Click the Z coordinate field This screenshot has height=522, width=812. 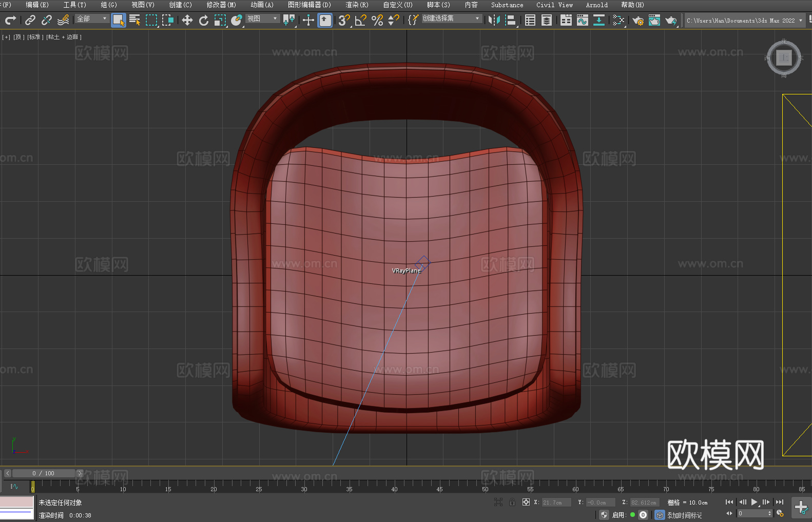pos(644,502)
